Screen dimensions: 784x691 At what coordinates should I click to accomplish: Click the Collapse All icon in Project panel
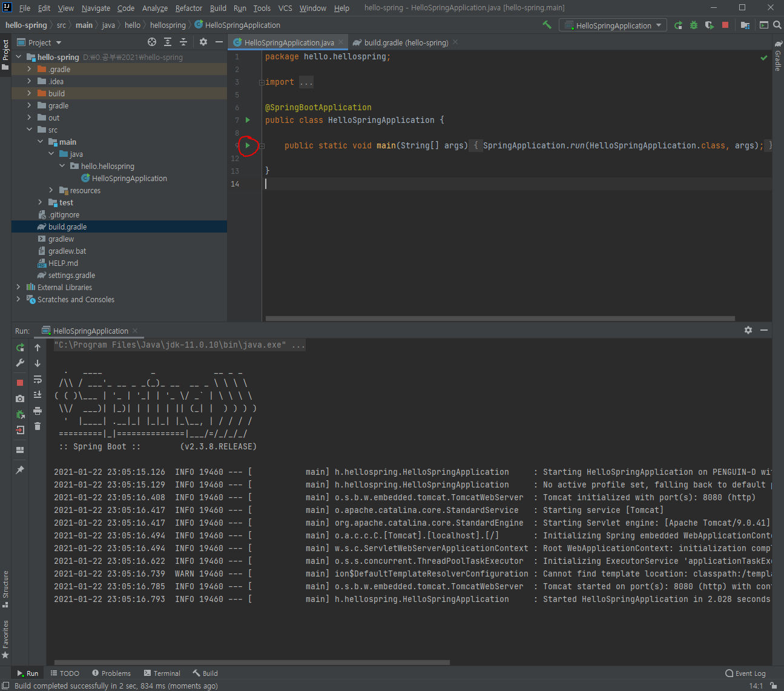click(x=183, y=42)
